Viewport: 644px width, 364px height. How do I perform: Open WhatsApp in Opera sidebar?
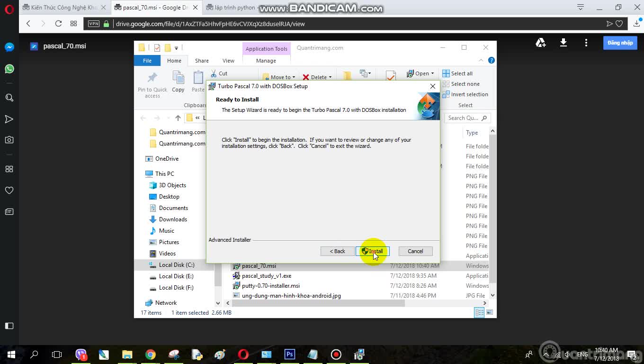pos(9,69)
